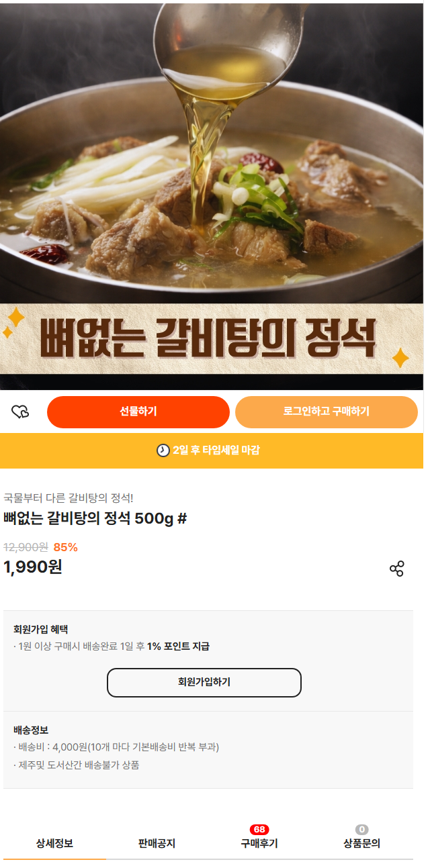The width and height of the screenshot is (428, 868).
Task: Click the product title 뼈없는 갈비탕의 정석 500g
Action: [x=95, y=519]
